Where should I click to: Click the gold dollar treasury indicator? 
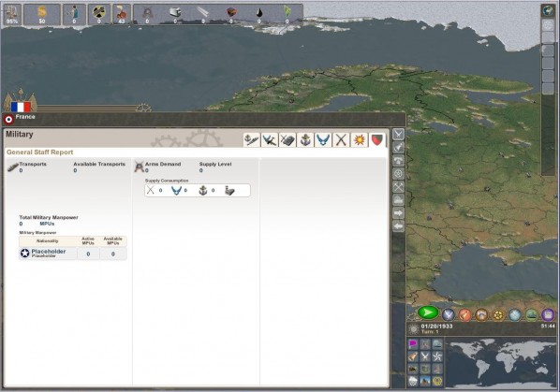(x=42, y=15)
